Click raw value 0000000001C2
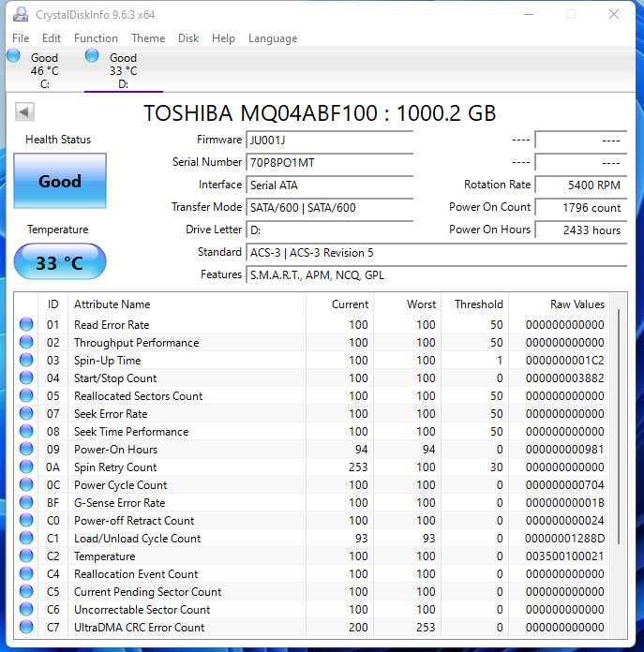The image size is (644, 652). (564, 361)
